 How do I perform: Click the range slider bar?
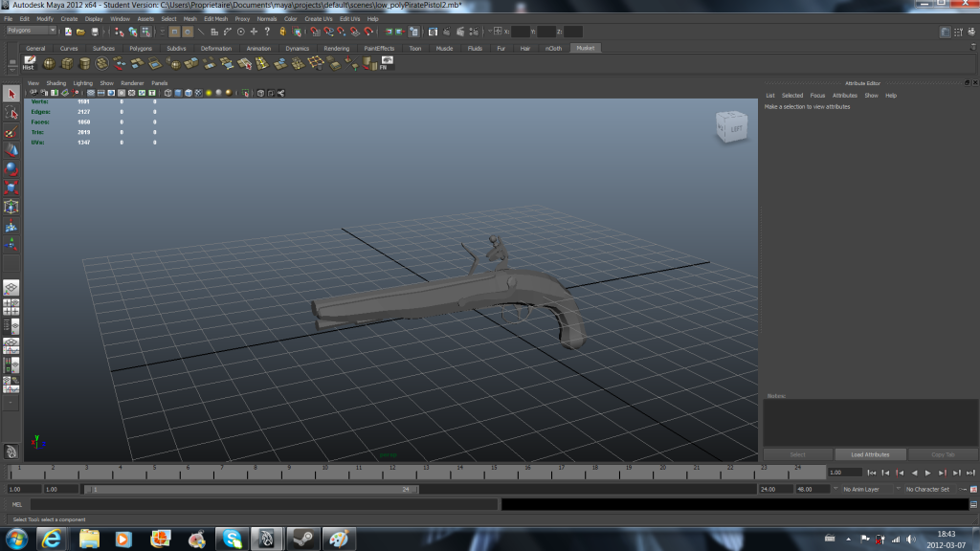click(252, 489)
